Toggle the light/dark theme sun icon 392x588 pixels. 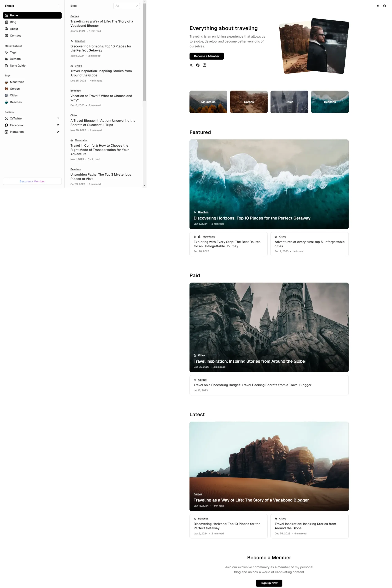click(377, 6)
